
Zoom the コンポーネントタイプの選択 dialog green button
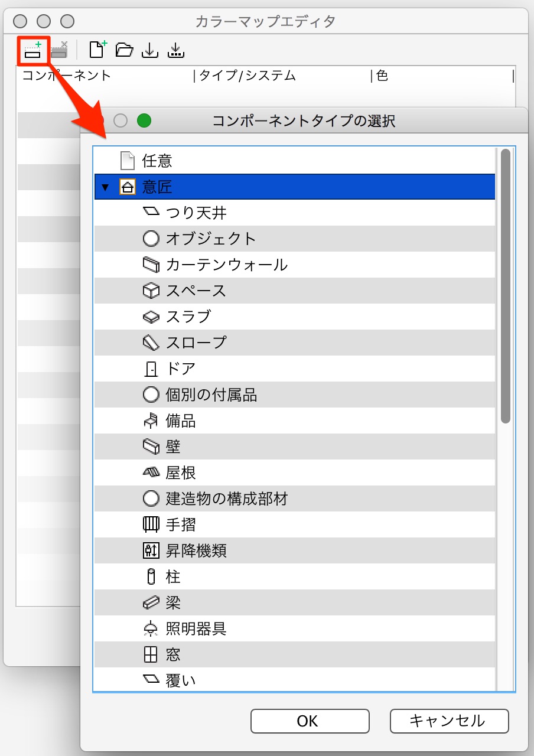(x=144, y=120)
